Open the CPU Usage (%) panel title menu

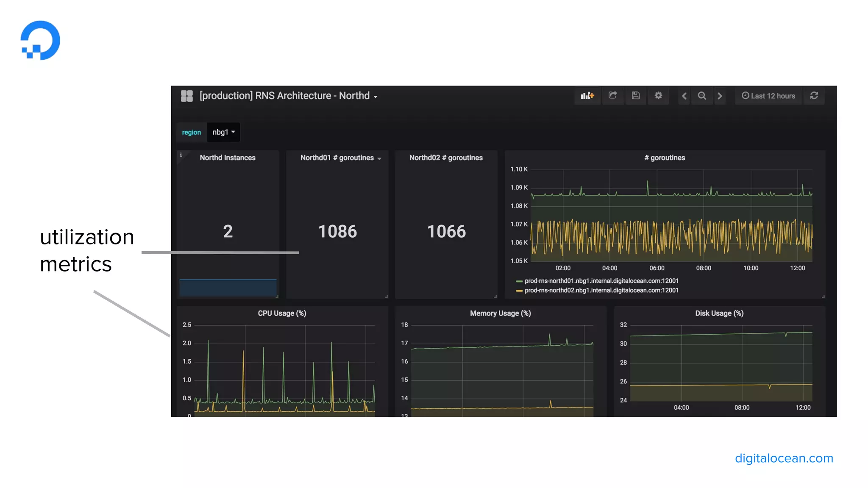tap(282, 313)
